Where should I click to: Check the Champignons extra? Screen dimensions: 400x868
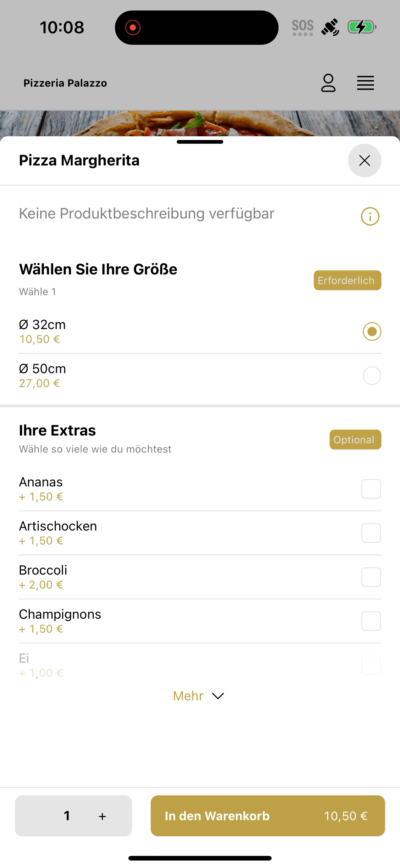tap(371, 621)
